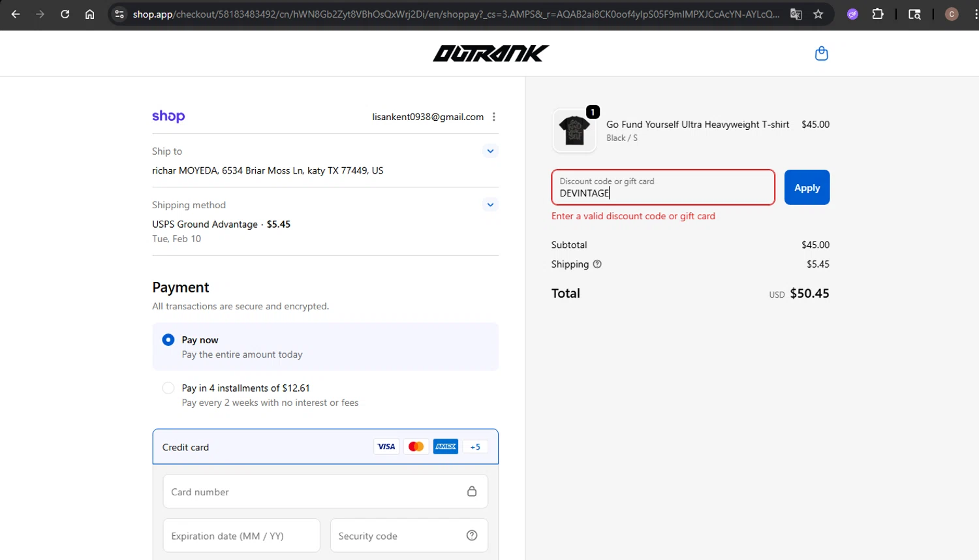The image size is (979, 560).
Task: Bookmark this page with the star
Action: (818, 14)
